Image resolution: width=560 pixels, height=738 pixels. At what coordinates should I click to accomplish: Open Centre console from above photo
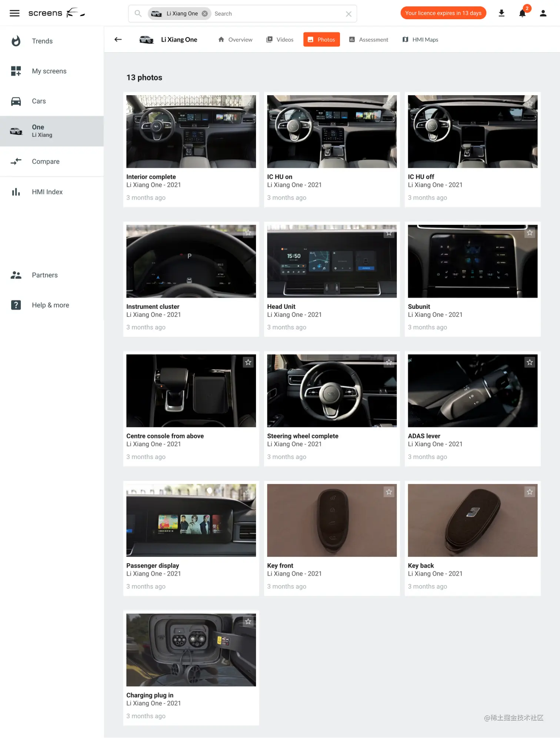coord(191,391)
